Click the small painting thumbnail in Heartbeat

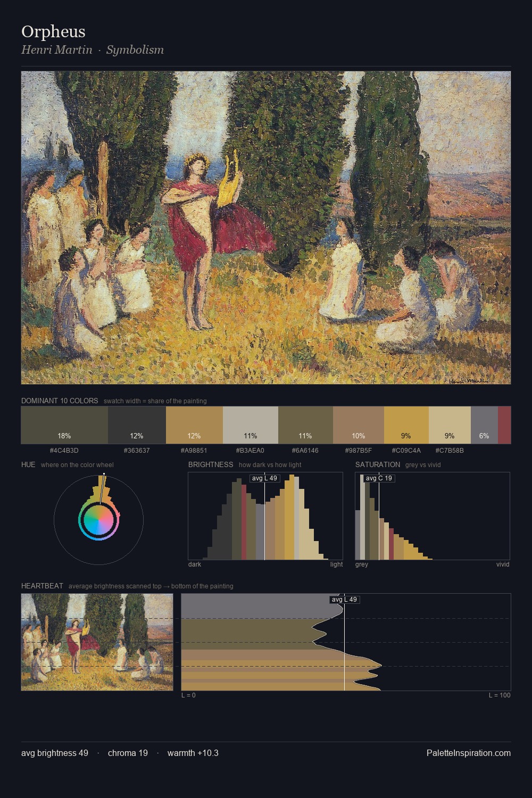point(97,642)
